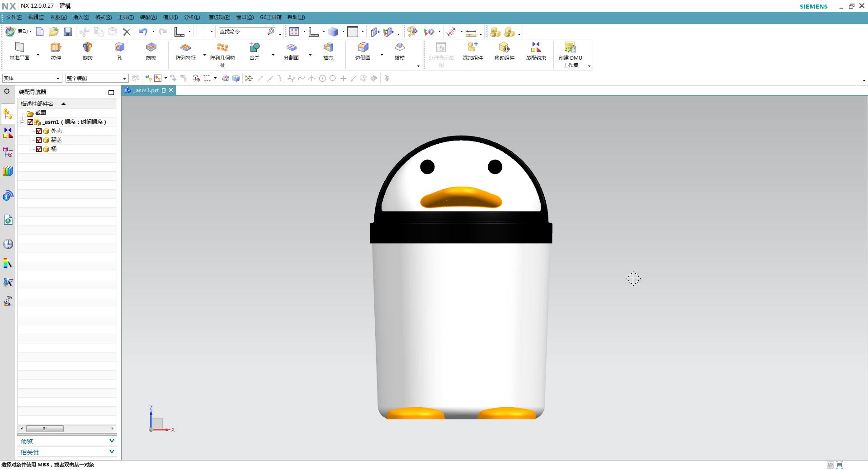Open the Reuse Library books sidebar icon
Screen dimensions: 868x470
(8, 171)
